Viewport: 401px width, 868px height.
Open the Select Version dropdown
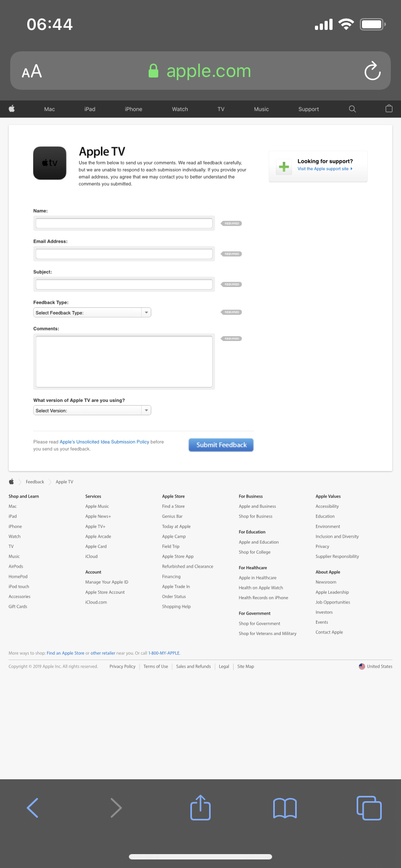coord(92,410)
